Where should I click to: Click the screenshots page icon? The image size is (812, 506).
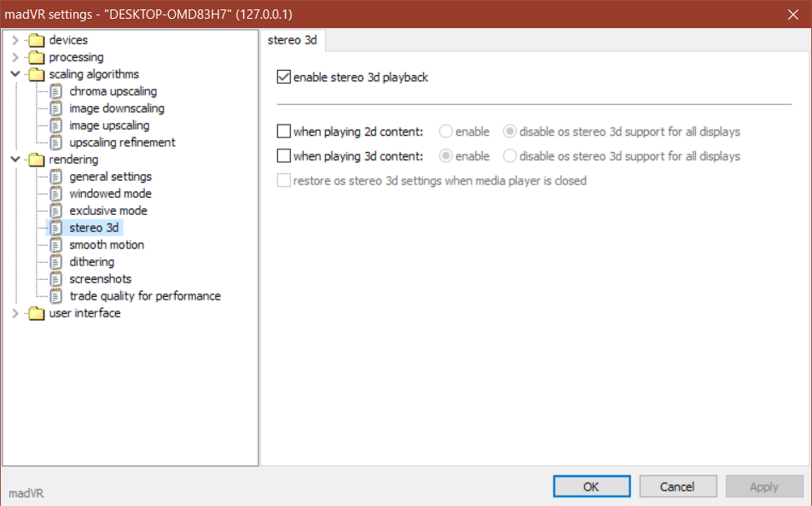[56, 279]
